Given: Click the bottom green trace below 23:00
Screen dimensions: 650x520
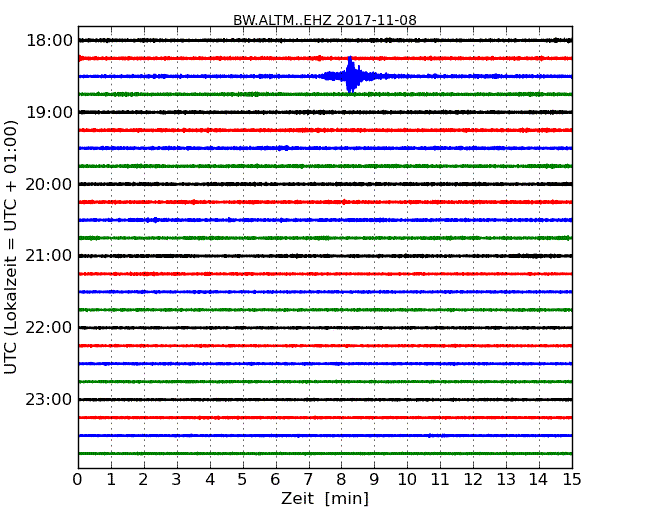Looking at the screenshot, I should pyautogui.click(x=325, y=454).
